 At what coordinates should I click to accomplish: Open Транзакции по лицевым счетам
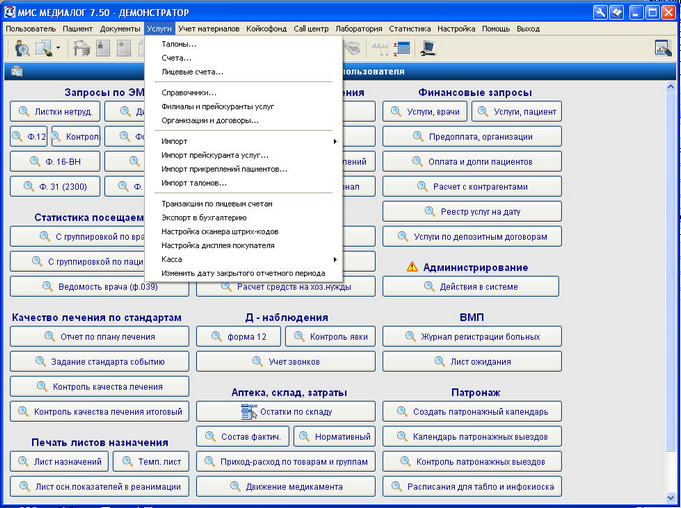tap(244, 204)
